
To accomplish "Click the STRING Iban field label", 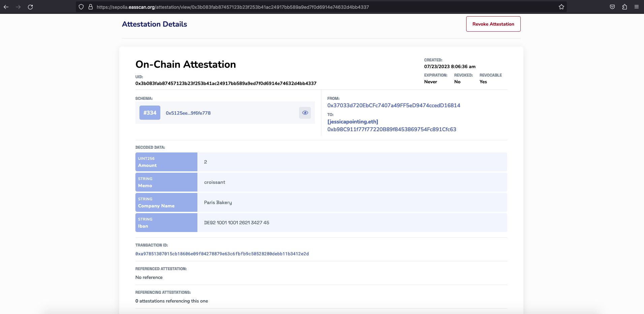I will tap(166, 223).
